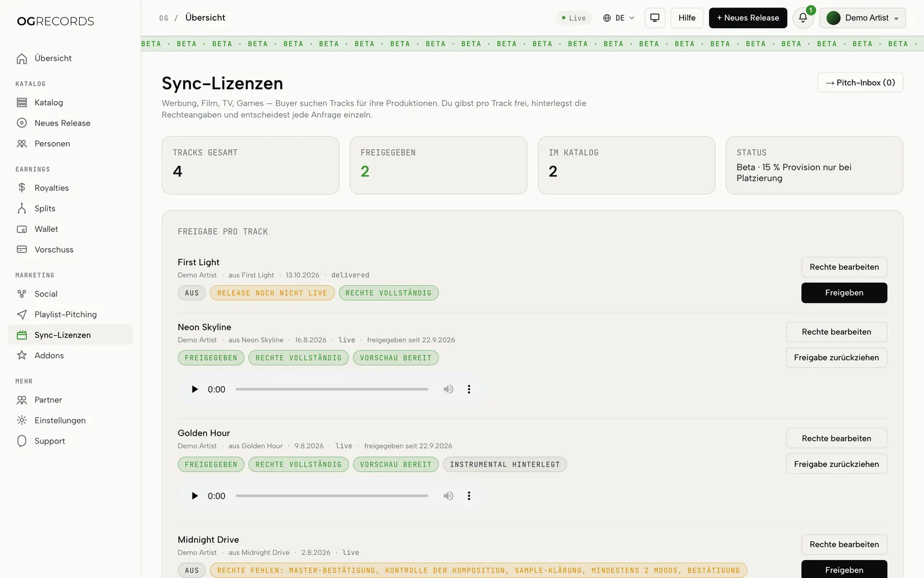Play the Neon Skyline preview
The width and height of the screenshot is (924, 578).
pos(195,390)
